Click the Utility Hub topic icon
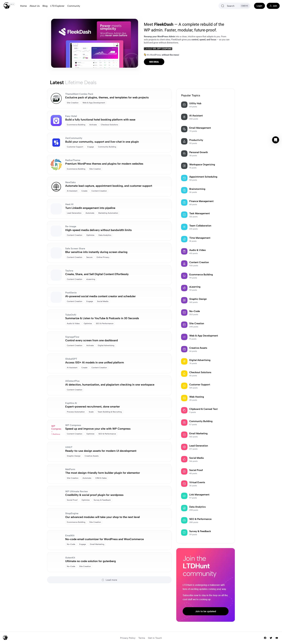282x644 pixels. 184,105
